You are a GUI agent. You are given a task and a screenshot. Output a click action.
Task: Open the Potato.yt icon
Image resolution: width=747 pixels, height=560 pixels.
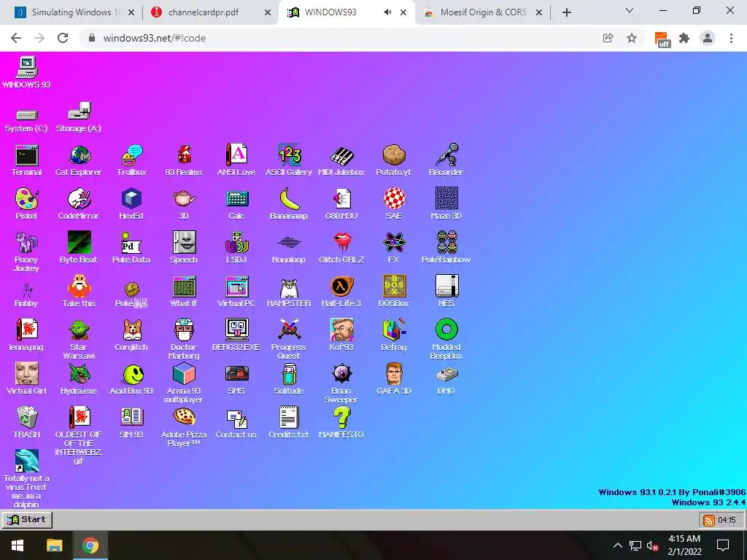tap(393, 160)
